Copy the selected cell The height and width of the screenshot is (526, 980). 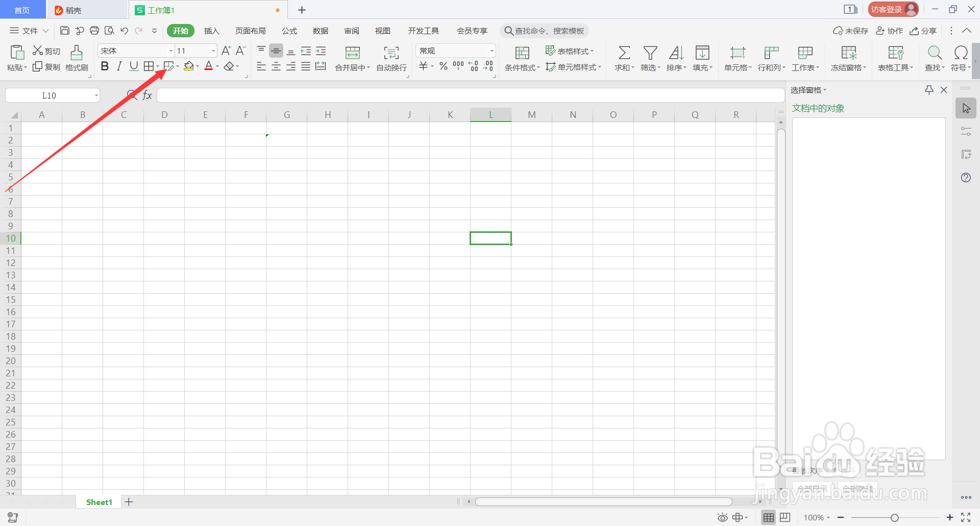pos(46,67)
